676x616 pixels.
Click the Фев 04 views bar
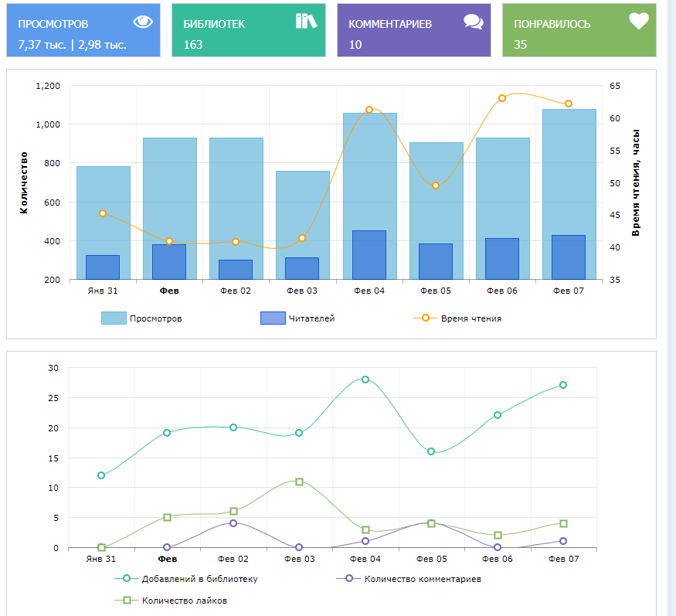(x=369, y=170)
